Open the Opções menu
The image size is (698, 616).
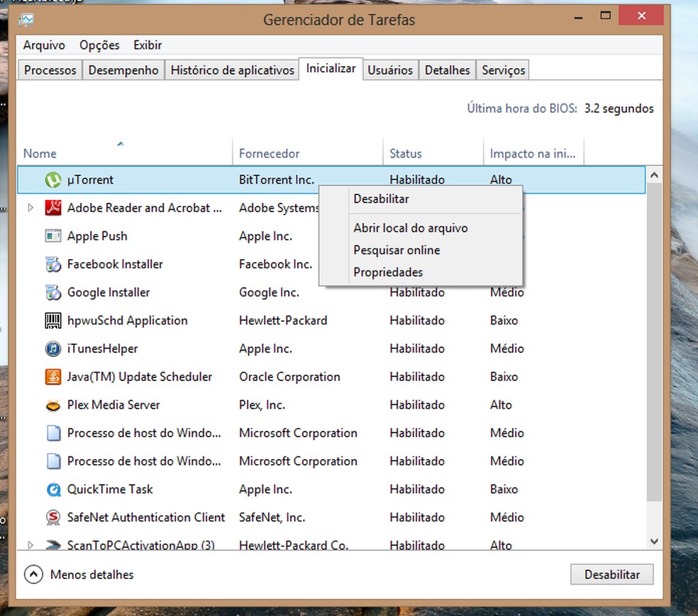[99, 45]
